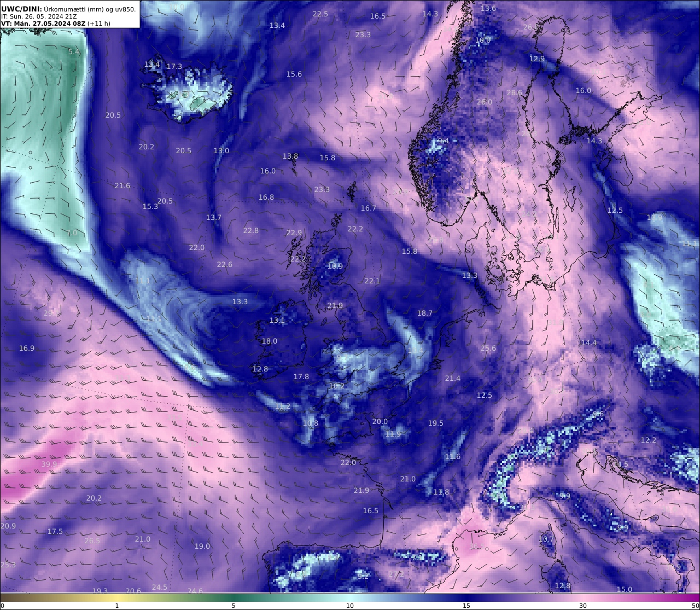
Task: Pick the 22.6 value label
Action: [225, 264]
